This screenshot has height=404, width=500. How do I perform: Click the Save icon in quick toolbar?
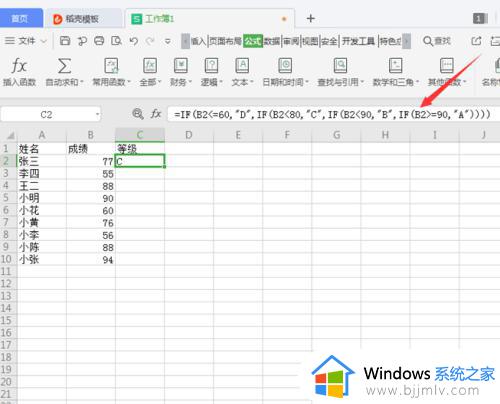pos(65,41)
